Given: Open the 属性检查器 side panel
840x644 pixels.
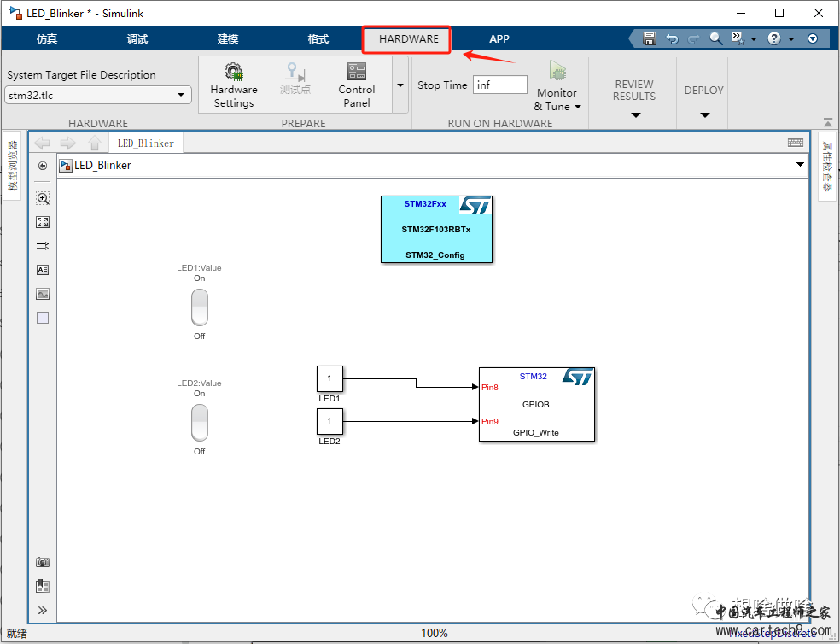Looking at the screenshot, I should (827, 167).
